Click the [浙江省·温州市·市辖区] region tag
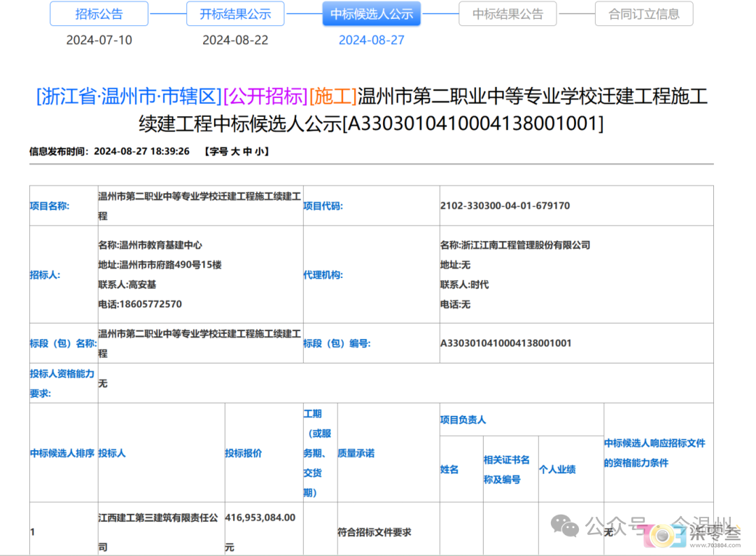Viewport: 756px width, 556px height. [129, 97]
